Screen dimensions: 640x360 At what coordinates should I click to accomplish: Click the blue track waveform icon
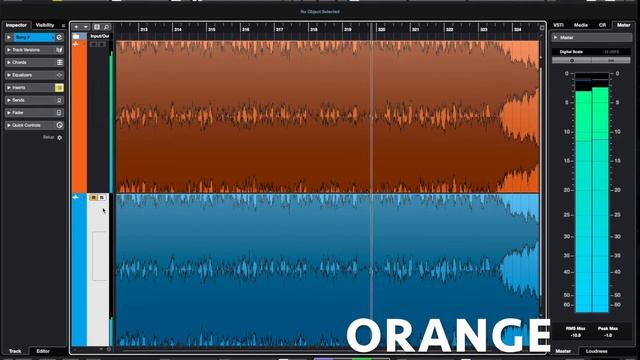point(76,198)
